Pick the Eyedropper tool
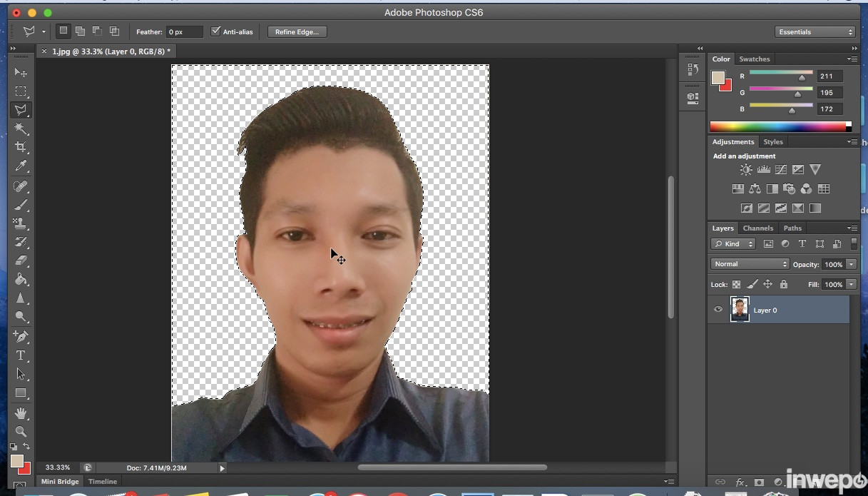The width and height of the screenshot is (868, 496). (21, 166)
